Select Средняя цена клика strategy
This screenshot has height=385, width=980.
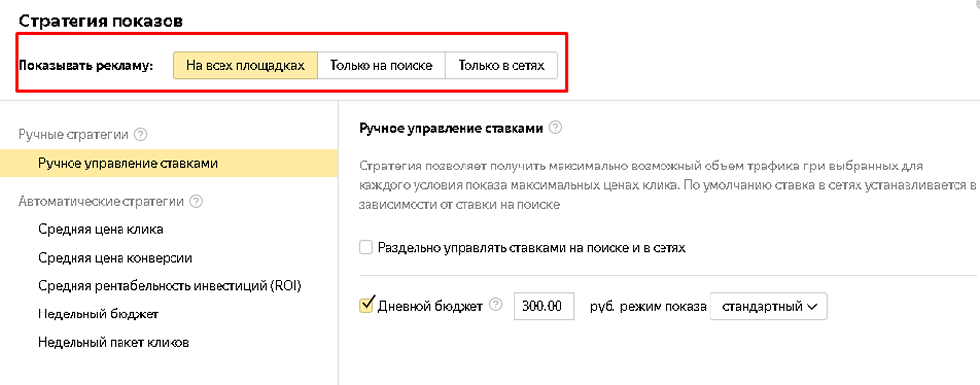point(101,229)
